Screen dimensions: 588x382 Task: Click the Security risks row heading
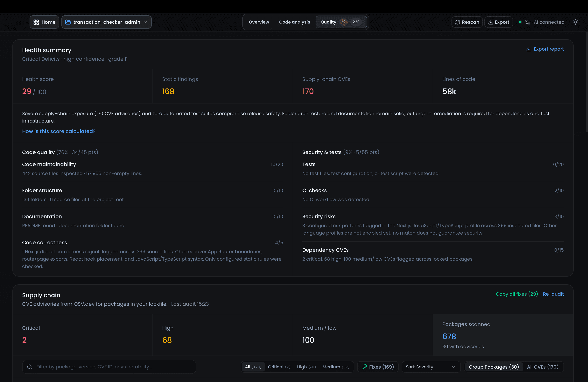pyautogui.click(x=319, y=216)
